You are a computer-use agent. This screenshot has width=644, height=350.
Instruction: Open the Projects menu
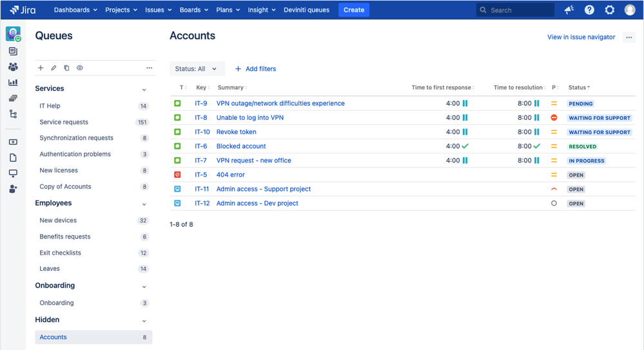121,10
